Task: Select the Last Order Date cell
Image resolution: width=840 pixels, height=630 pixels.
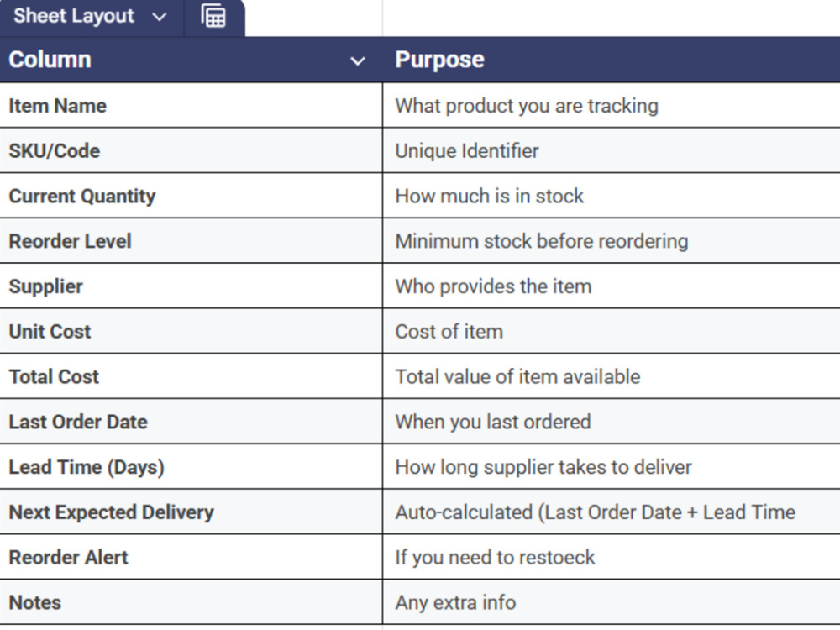Action: 192,421
